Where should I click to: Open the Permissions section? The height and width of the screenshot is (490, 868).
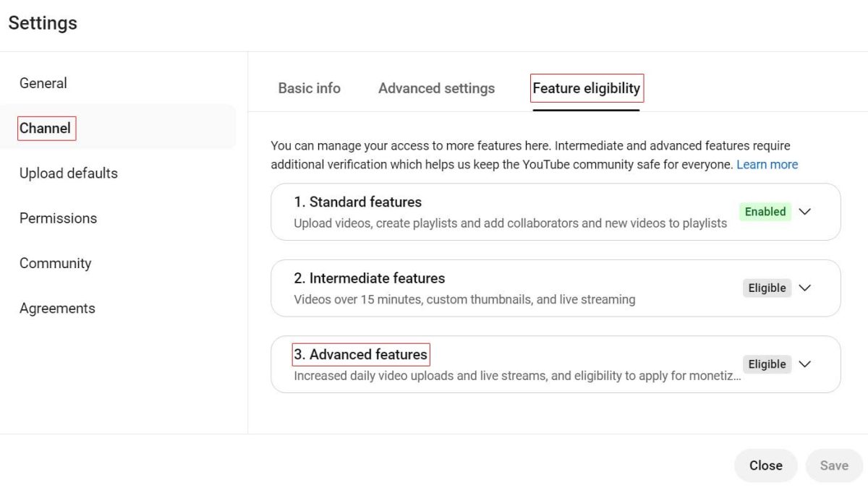[58, 218]
